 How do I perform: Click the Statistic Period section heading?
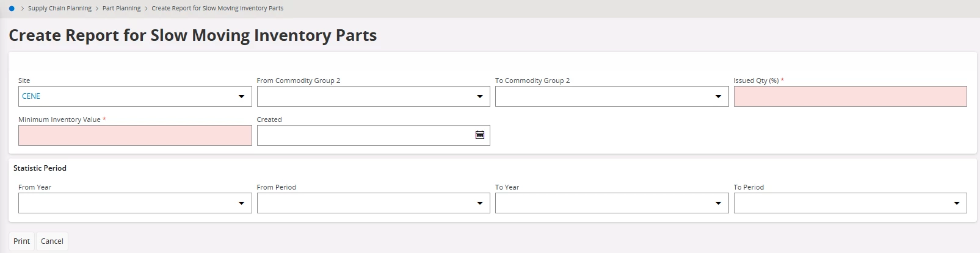[x=40, y=168]
